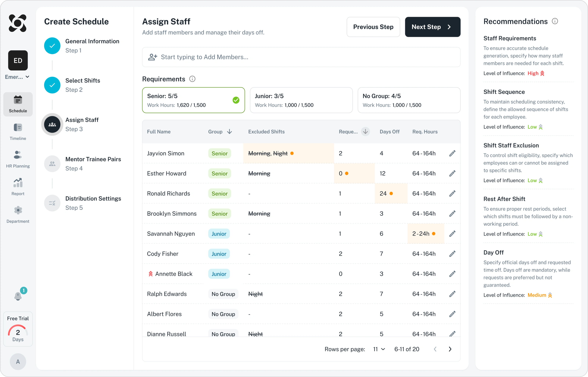Click the notification bell icon
This screenshot has height=377, width=588.
[x=18, y=296]
